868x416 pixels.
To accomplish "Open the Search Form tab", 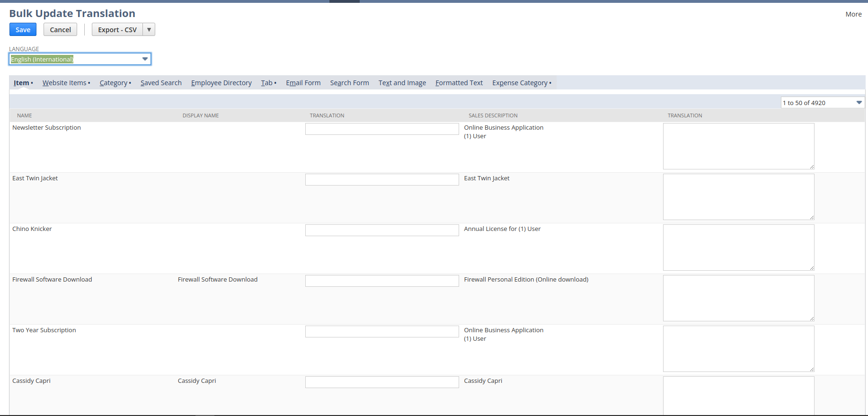I will [349, 83].
